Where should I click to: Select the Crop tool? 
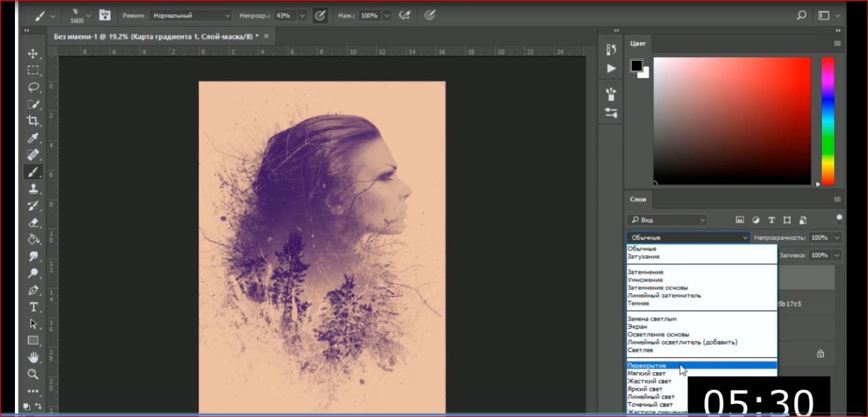33,121
